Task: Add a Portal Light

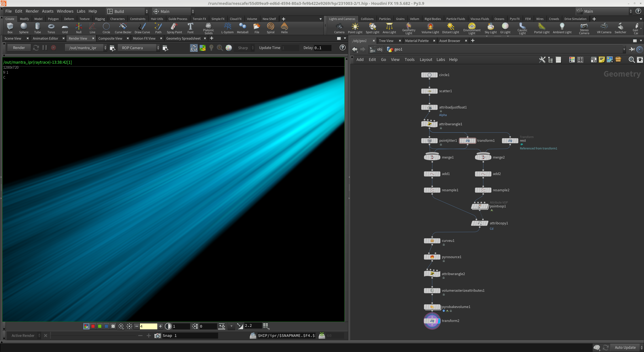Action: pos(542,28)
